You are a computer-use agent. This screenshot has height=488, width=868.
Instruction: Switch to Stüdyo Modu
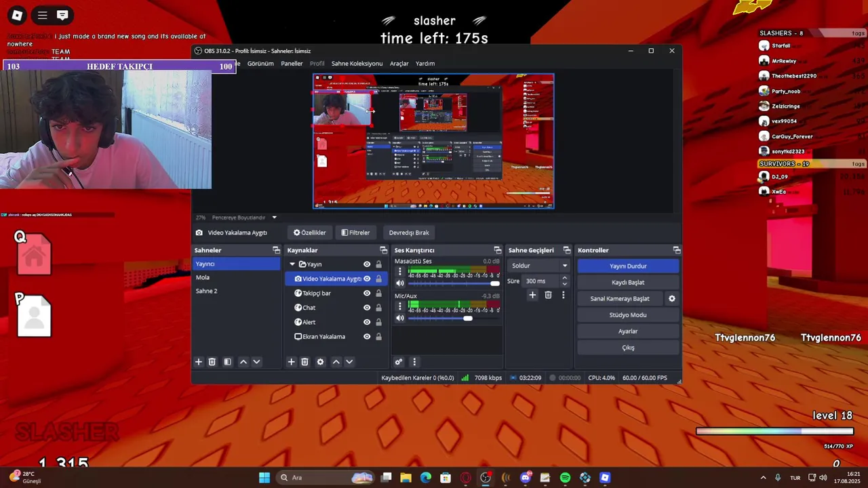(x=628, y=315)
